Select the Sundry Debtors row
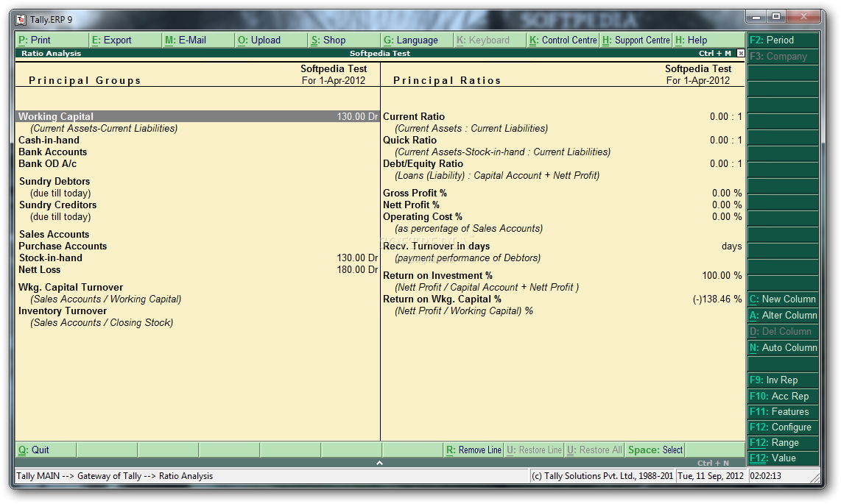Image resolution: width=841 pixels, height=504 pixels. (x=198, y=182)
